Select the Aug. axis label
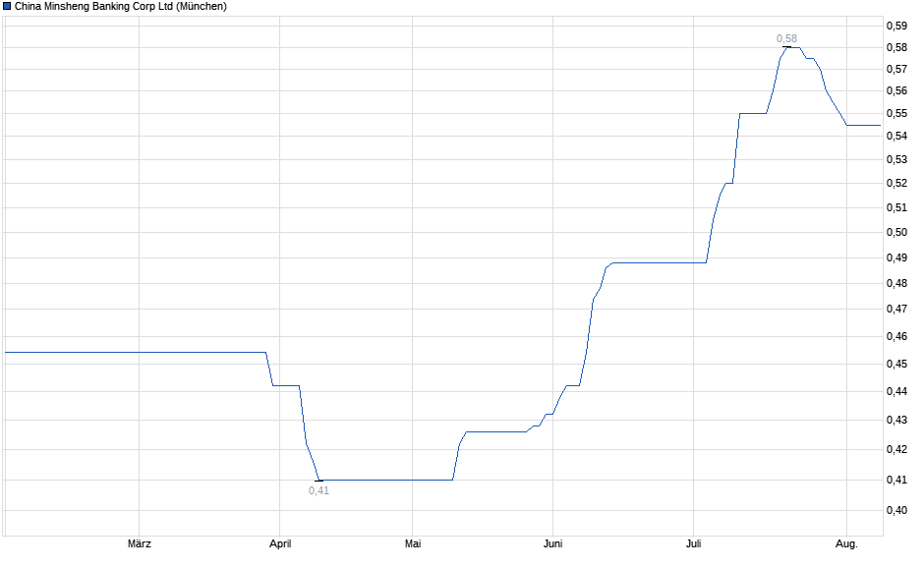 [846, 543]
